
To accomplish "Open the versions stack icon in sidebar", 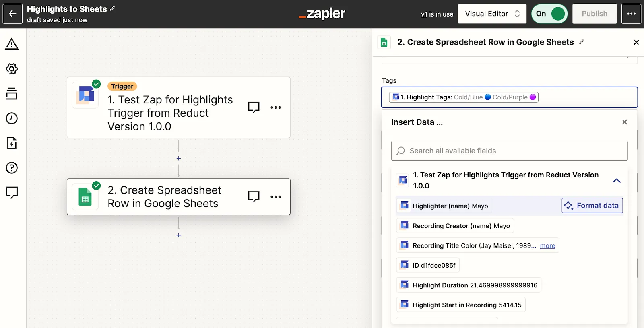I will click(12, 93).
